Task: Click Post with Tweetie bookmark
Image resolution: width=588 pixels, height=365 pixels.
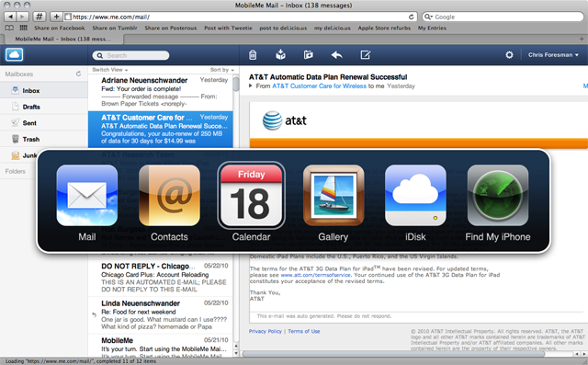Action: coord(228,28)
